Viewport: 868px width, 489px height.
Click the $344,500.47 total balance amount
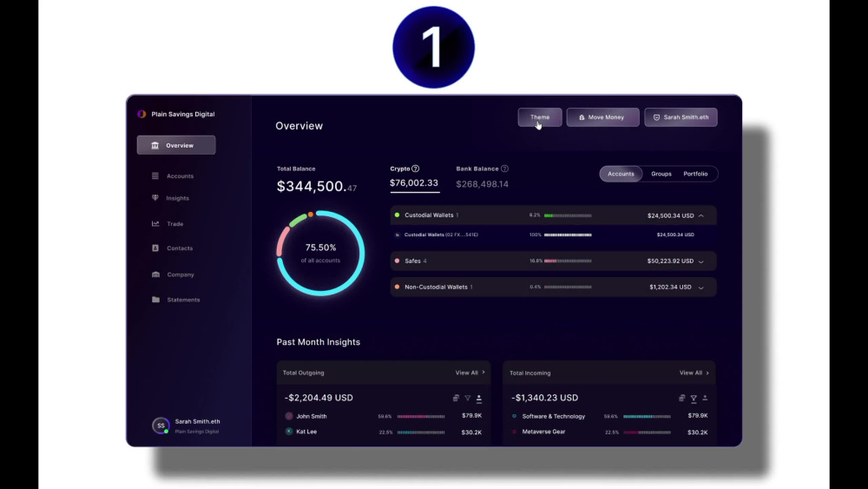317,187
